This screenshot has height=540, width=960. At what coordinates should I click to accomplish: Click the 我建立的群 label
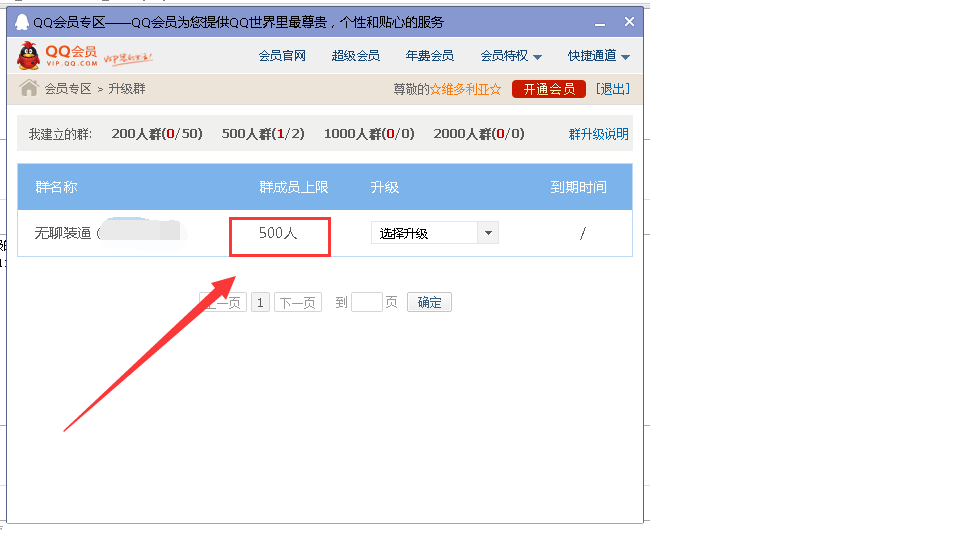[x=60, y=134]
